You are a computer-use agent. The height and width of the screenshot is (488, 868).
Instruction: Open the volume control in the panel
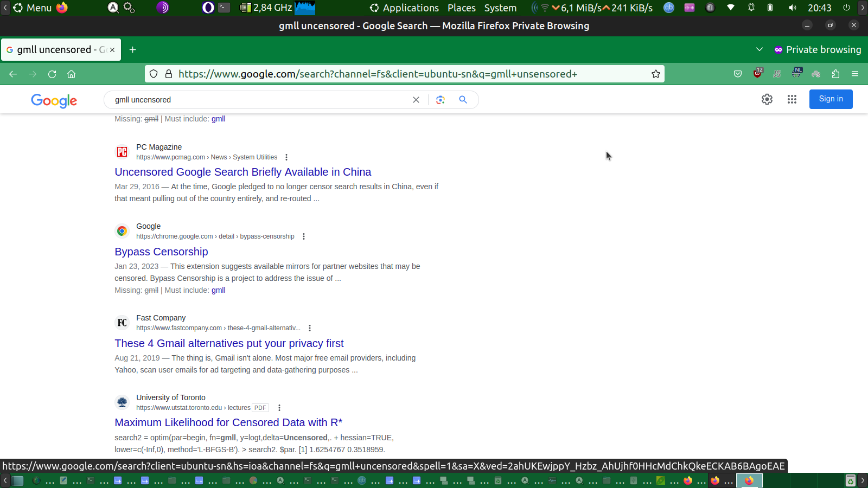793,8
